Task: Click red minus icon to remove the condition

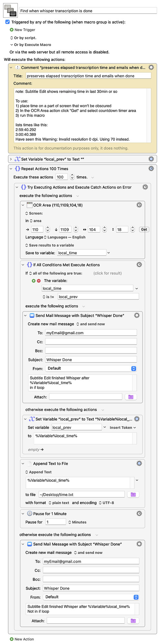Action: 39,281
